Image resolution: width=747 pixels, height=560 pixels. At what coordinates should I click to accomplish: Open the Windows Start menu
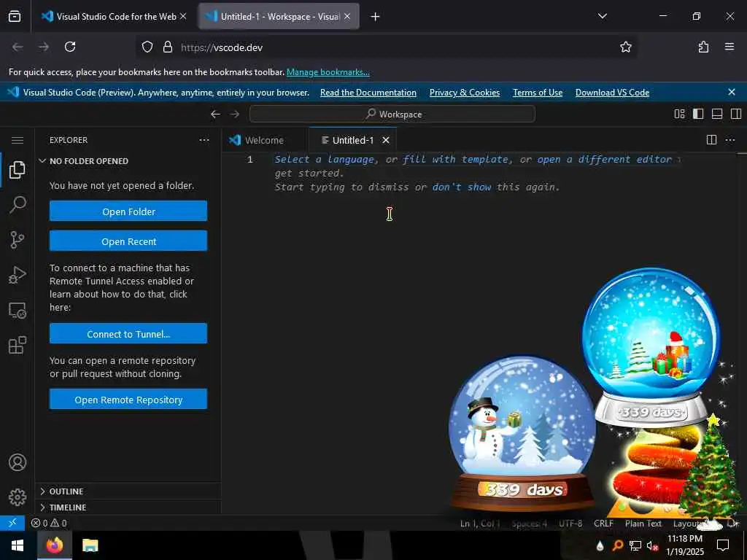tap(18, 545)
